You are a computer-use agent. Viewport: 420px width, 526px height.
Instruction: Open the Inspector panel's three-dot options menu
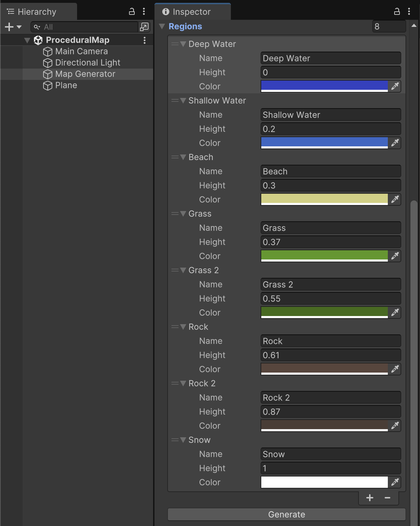pos(409,11)
